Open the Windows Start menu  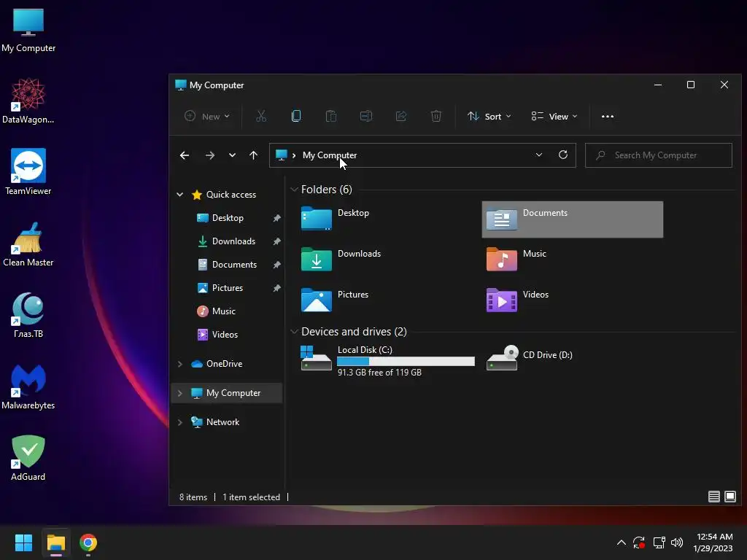click(23, 542)
